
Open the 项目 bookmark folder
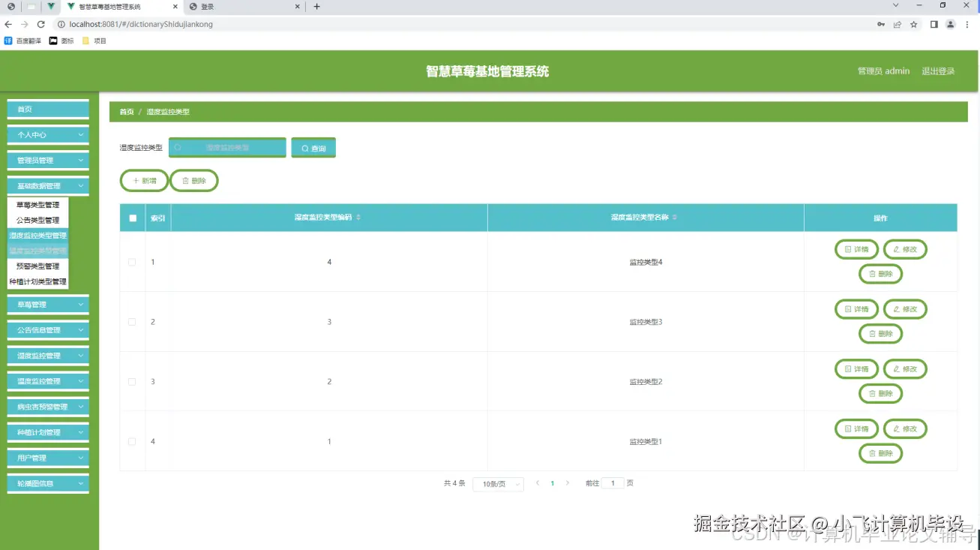coord(94,41)
